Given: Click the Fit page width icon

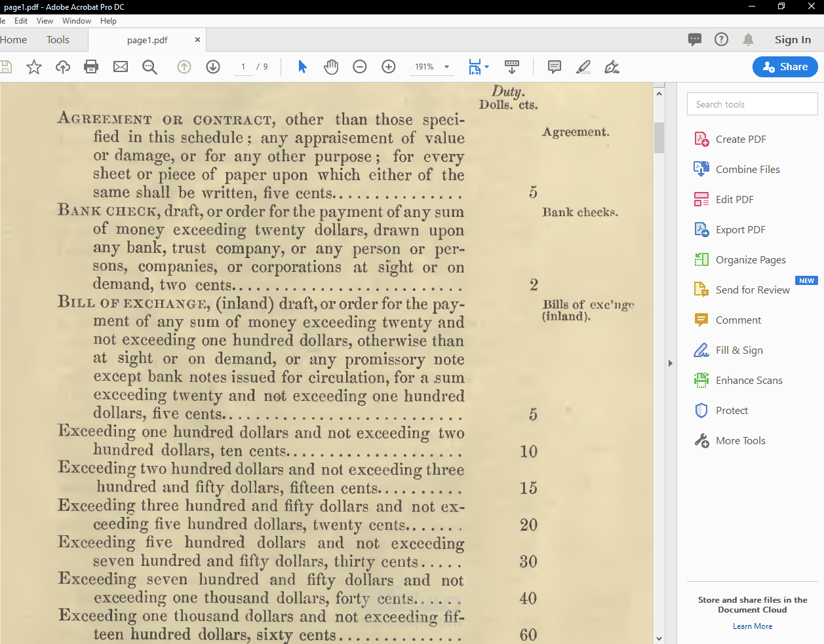Looking at the screenshot, I should tap(475, 67).
